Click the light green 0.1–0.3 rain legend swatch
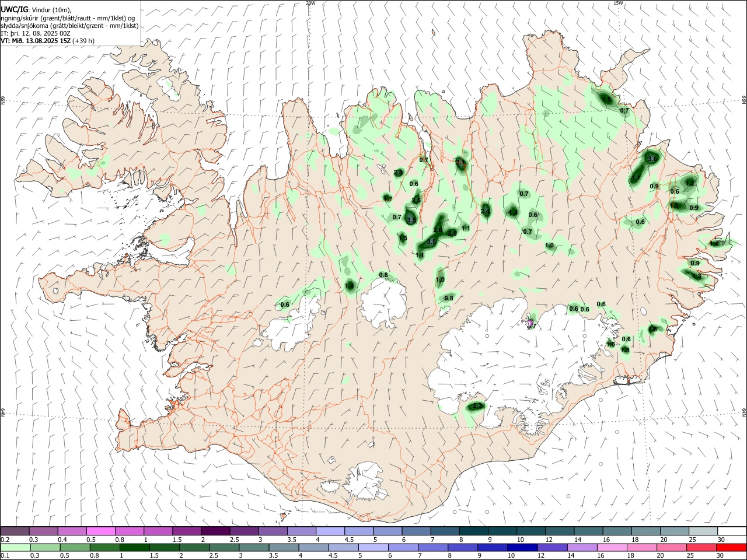Screen dimensions: 747x560 point(15,548)
